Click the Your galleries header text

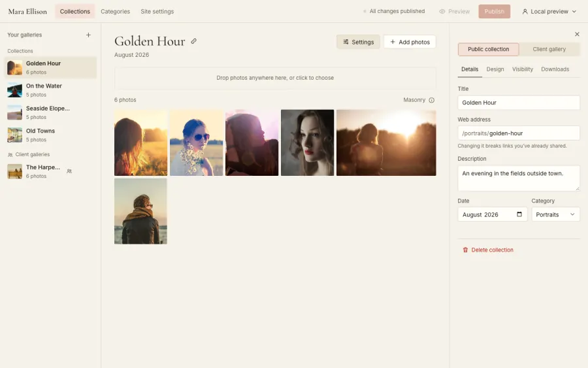tap(24, 35)
